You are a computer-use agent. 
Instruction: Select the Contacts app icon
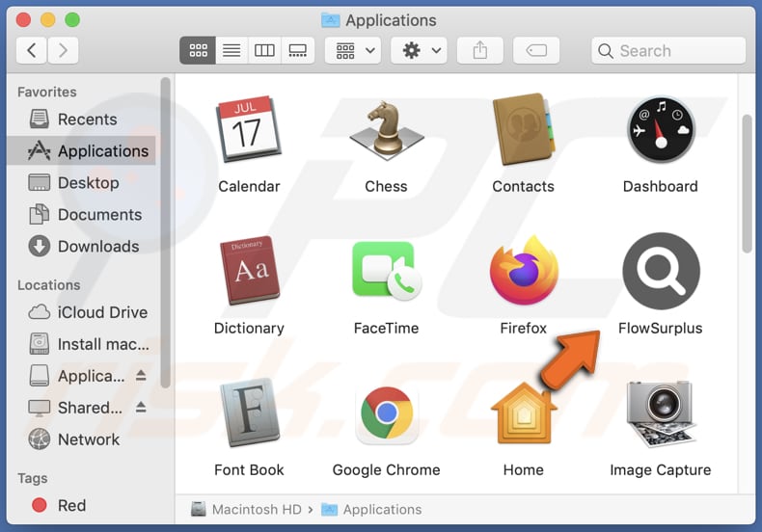point(524,129)
